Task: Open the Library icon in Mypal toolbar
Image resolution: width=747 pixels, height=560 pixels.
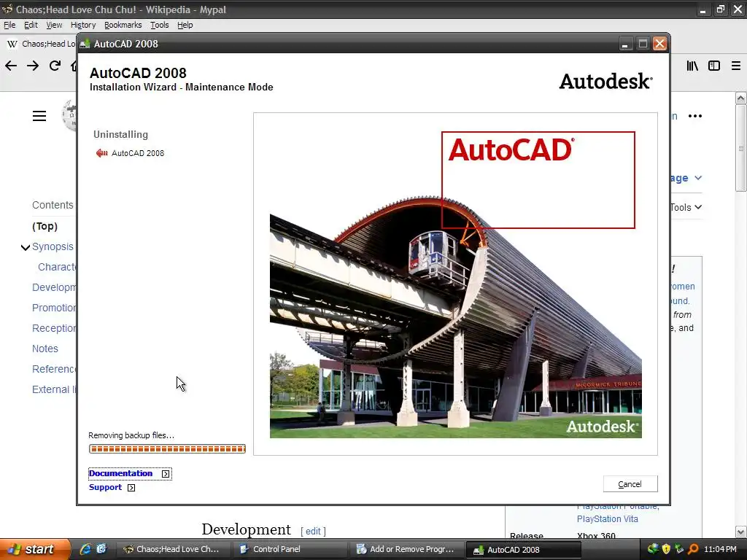Action: click(x=692, y=66)
